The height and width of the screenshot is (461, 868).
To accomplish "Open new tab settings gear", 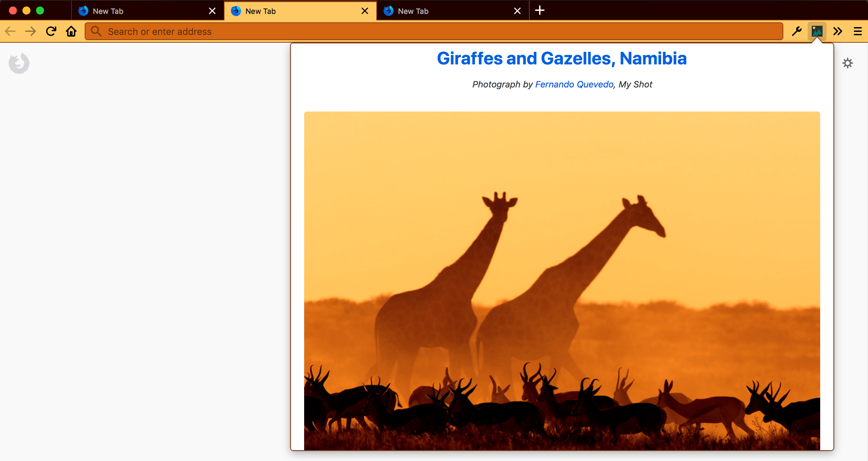I will coord(847,63).
